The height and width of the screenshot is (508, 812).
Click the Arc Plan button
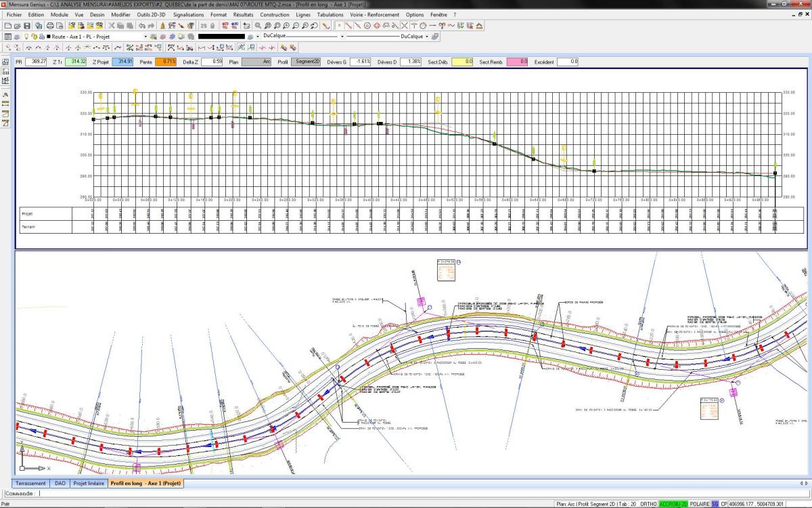256,62
